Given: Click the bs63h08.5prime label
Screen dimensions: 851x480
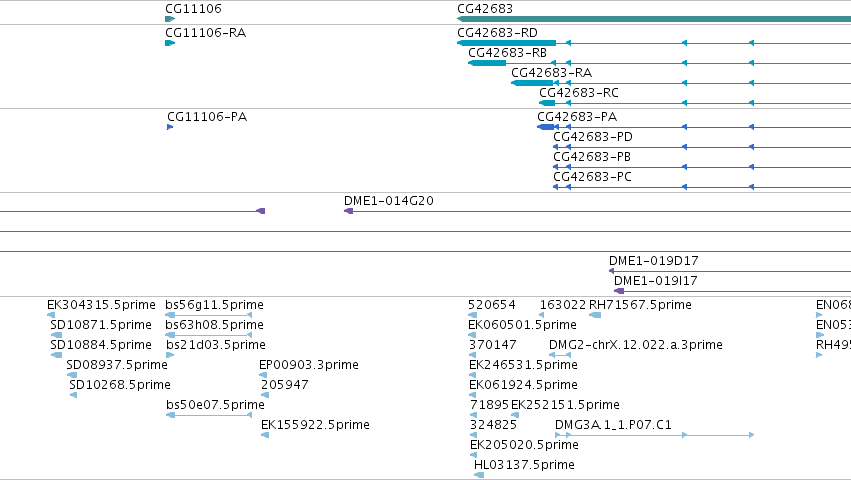Looking at the screenshot, I should click(214, 325).
